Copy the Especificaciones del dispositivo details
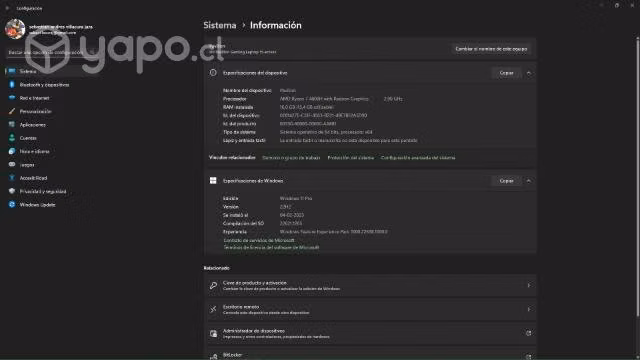This screenshot has width=640, height=360. click(506, 73)
